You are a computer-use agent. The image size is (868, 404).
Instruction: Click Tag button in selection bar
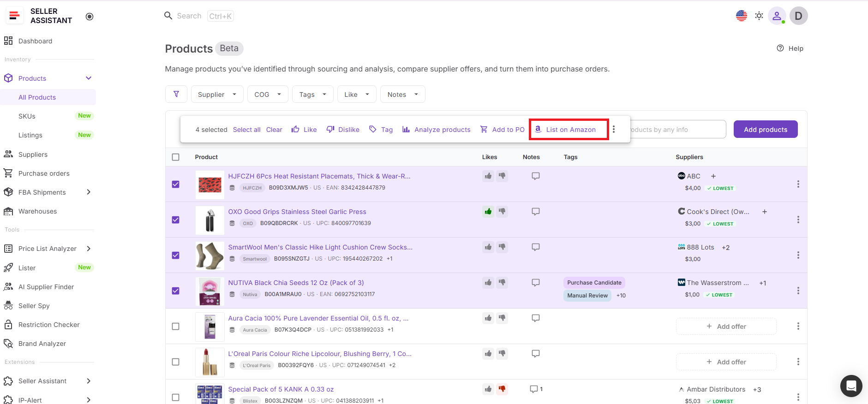click(381, 130)
